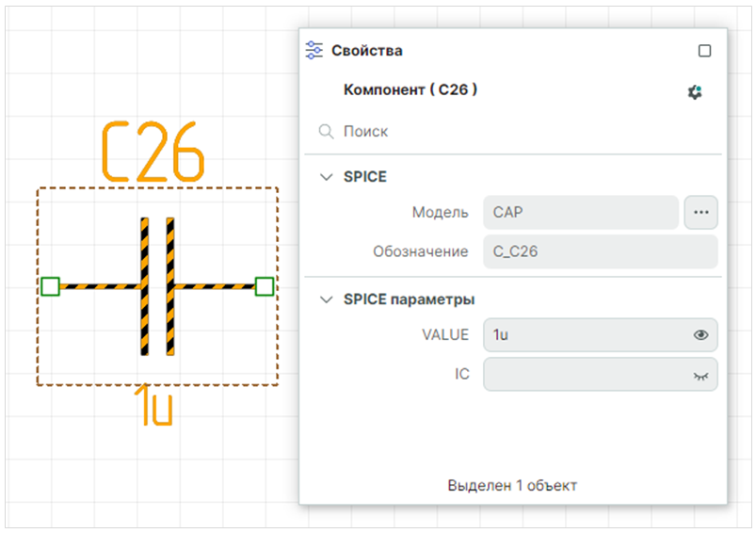
Task: Click the Компонент ( C26 ) heading
Action: tap(410, 89)
